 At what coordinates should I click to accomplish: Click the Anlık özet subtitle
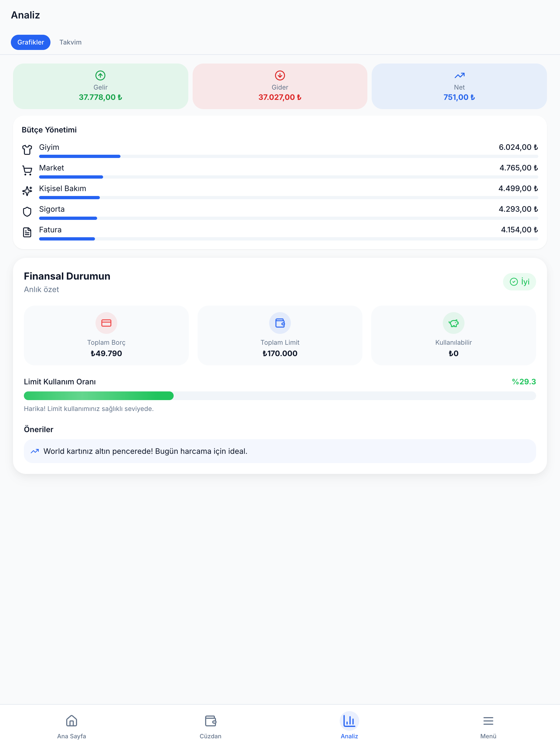click(42, 289)
